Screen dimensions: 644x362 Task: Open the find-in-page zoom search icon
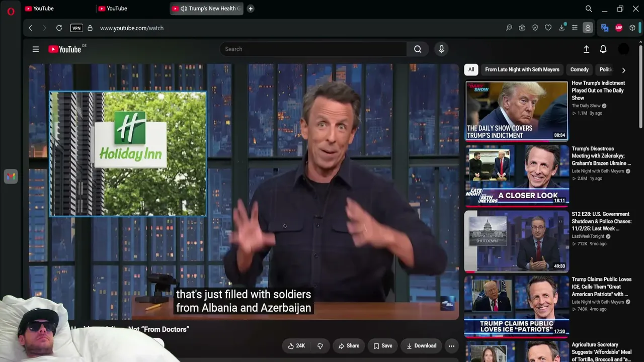pos(509,28)
